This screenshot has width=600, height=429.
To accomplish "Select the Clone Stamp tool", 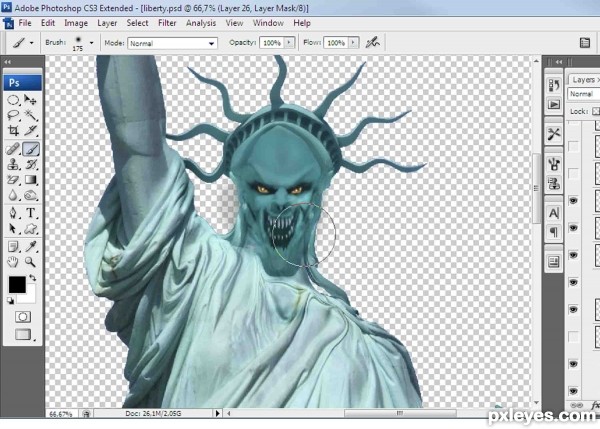I will (13, 165).
